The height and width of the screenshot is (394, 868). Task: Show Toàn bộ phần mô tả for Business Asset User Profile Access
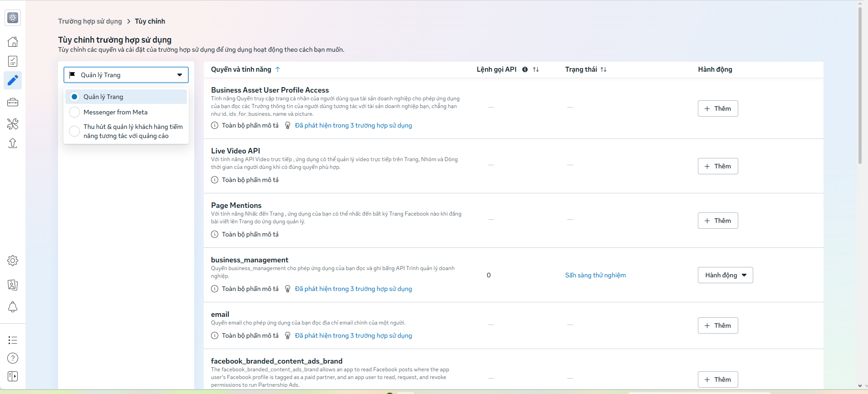pyautogui.click(x=250, y=125)
